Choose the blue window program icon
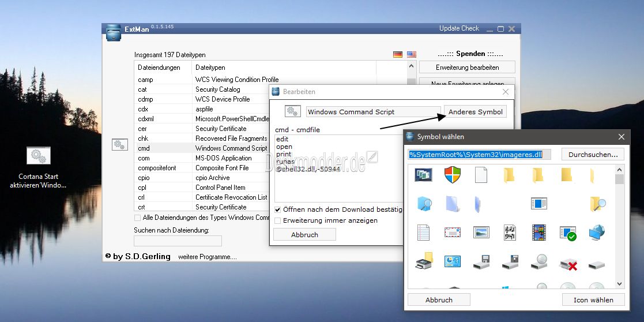 tap(538, 203)
